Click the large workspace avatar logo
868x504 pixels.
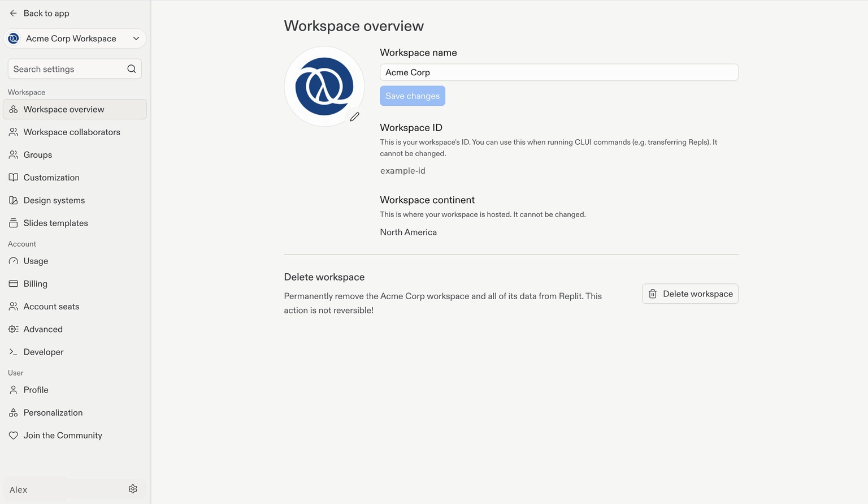coord(324,87)
